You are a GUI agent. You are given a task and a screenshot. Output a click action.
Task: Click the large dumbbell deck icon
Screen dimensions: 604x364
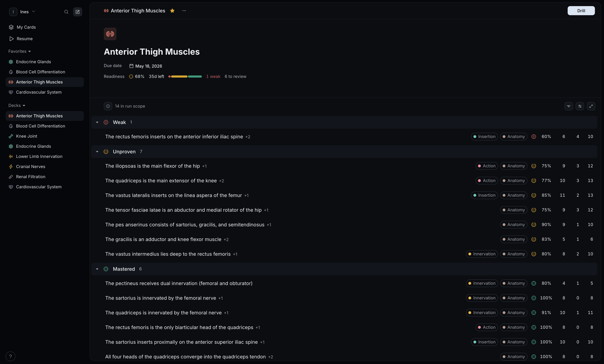(110, 34)
